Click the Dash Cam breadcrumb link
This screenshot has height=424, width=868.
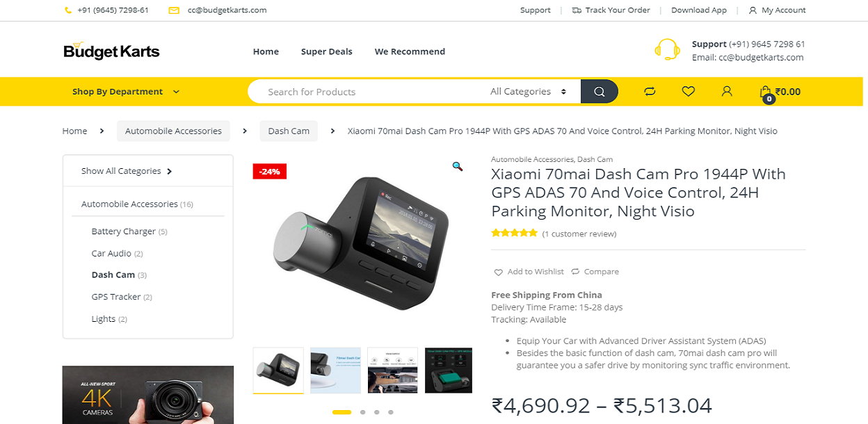pyautogui.click(x=289, y=131)
